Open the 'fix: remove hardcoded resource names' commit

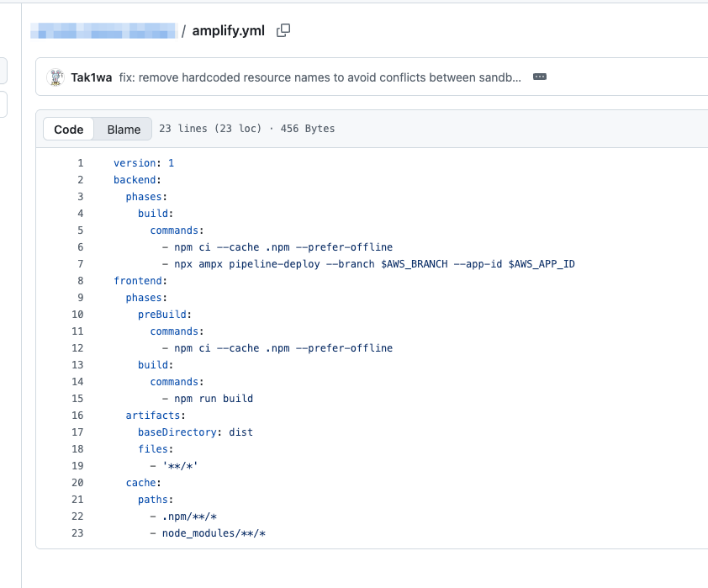click(320, 77)
